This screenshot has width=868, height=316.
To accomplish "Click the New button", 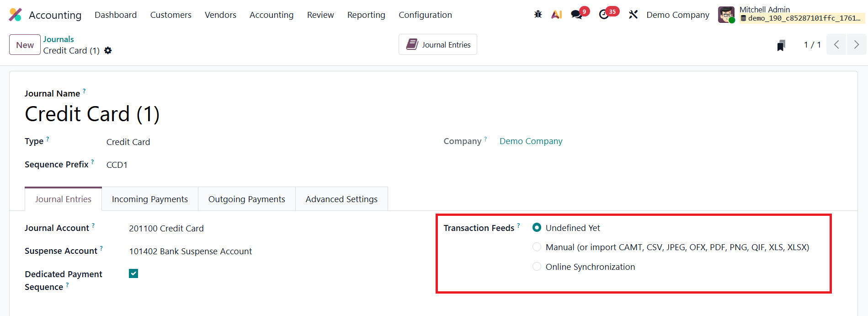I will pyautogui.click(x=25, y=45).
